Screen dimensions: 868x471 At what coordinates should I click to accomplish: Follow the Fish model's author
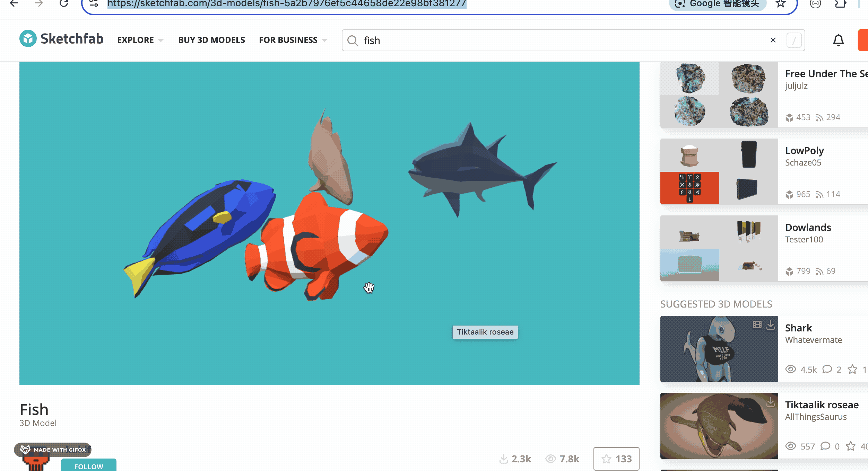[x=89, y=465]
